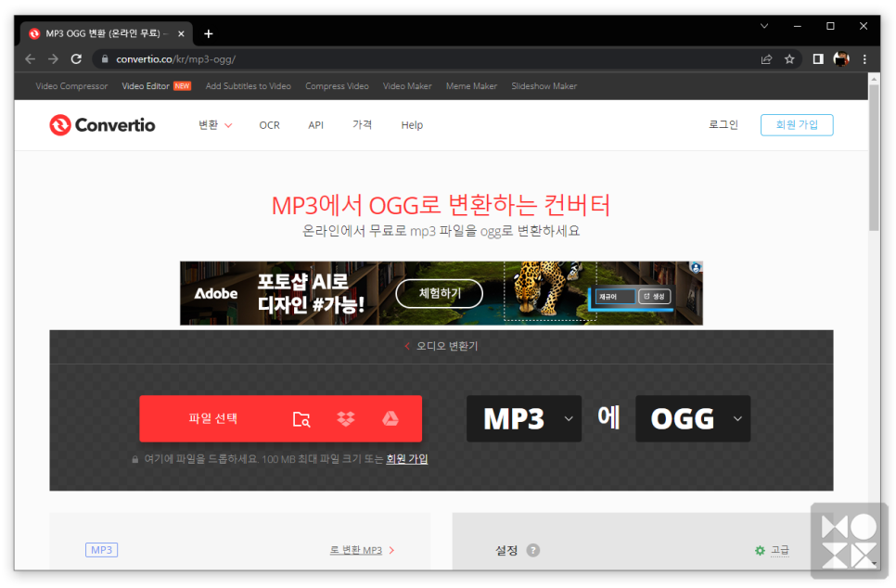Click Slideshow Maker link
The image size is (896, 588).
[x=544, y=86]
